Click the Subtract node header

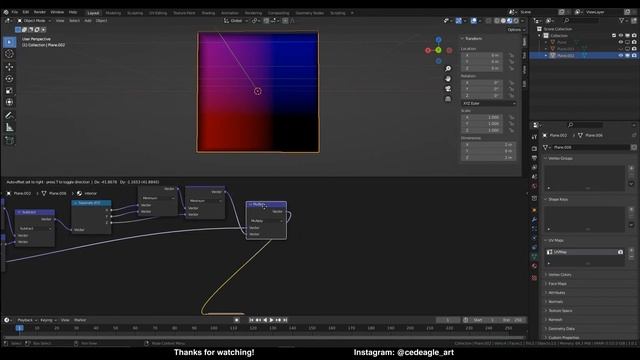pos(35,212)
